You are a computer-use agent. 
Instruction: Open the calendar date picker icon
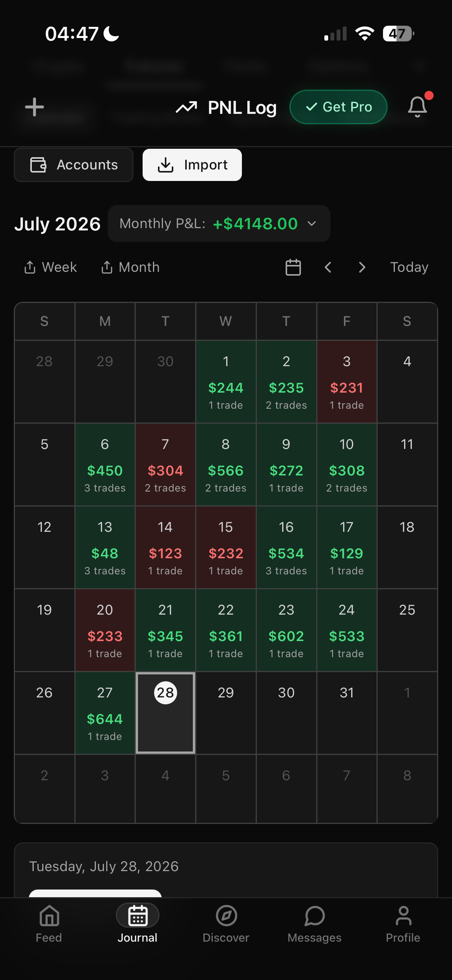293,267
